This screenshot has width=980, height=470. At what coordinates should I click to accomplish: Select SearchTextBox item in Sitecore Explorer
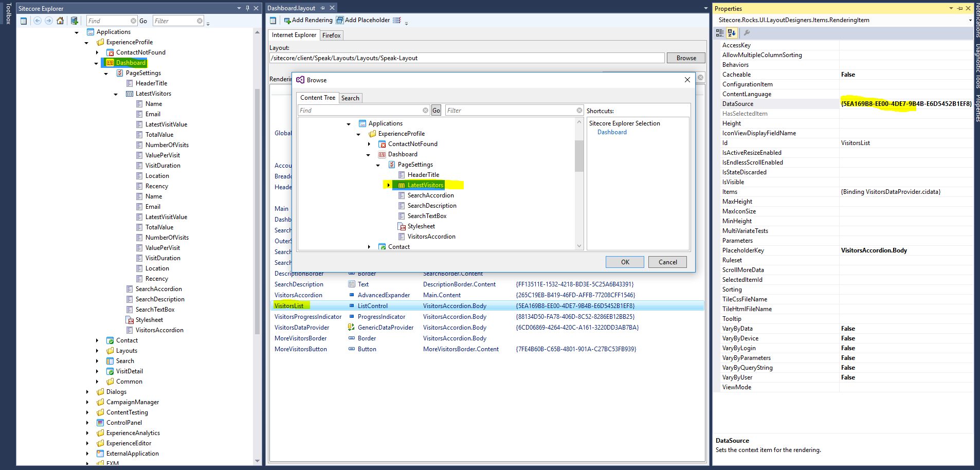pyautogui.click(x=150, y=310)
